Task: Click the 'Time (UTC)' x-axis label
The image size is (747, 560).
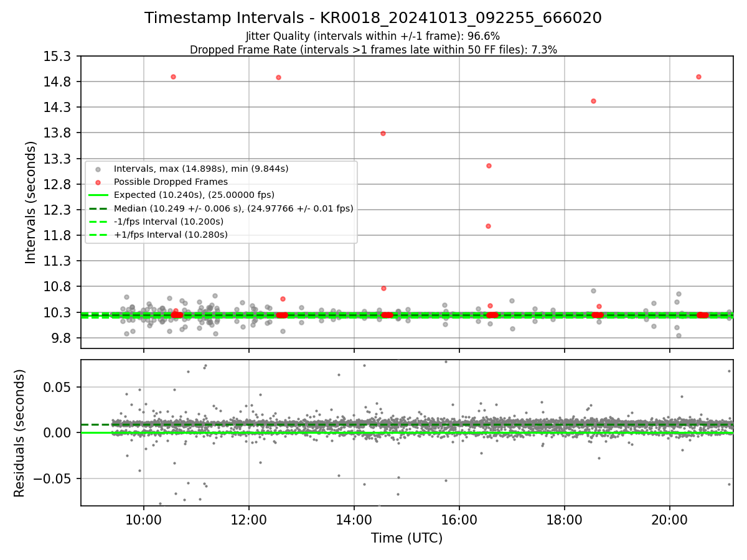Action: click(406, 538)
